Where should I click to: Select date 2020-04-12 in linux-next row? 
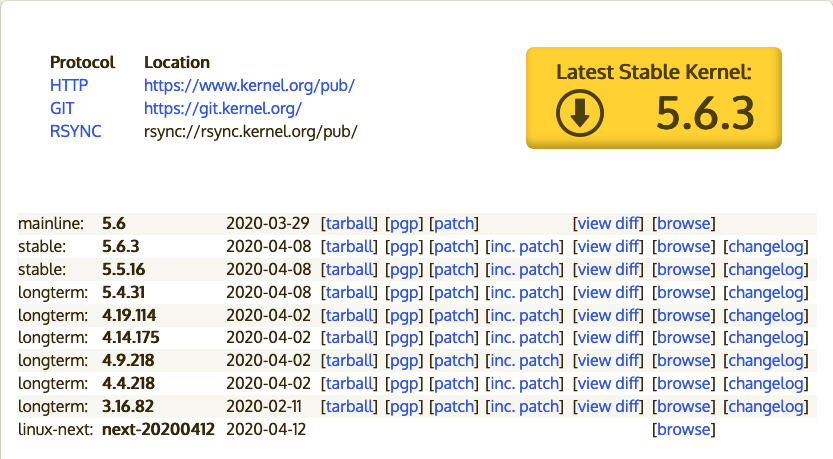pyautogui.click(x=266, y=429)
